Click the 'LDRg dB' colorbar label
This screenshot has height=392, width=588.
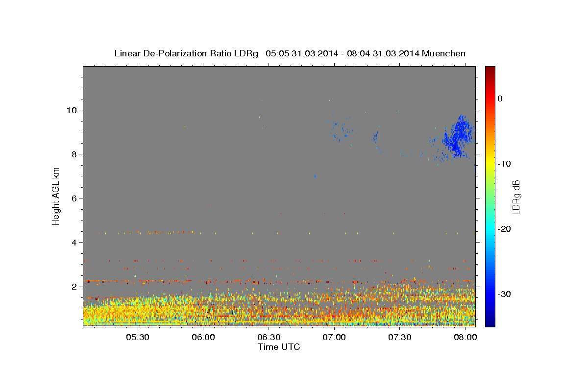tap(515, 196)
